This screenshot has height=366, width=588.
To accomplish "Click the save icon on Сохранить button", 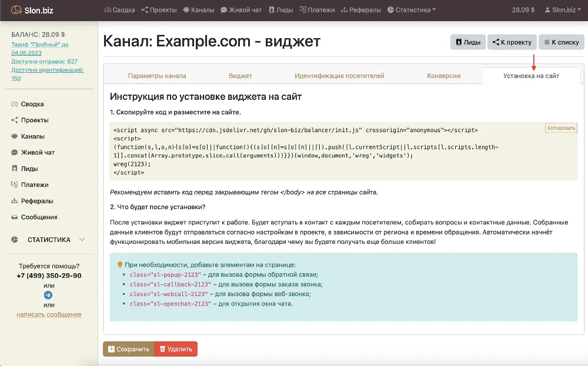I will pyautogui.click(x=111, y=349).
